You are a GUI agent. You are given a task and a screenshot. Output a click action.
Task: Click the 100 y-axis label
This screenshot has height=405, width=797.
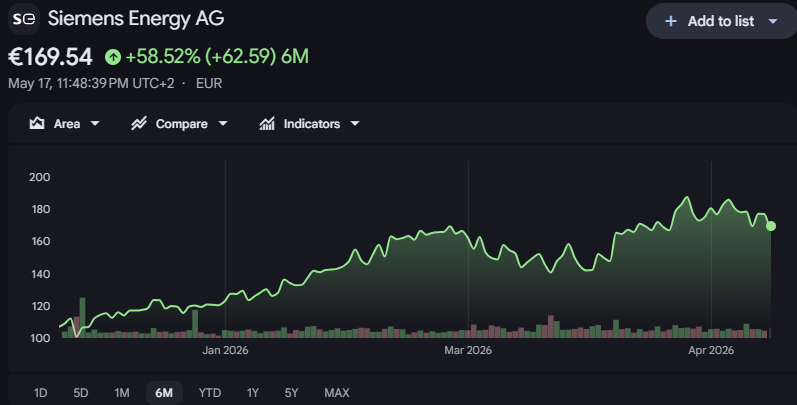pos(40,338)
